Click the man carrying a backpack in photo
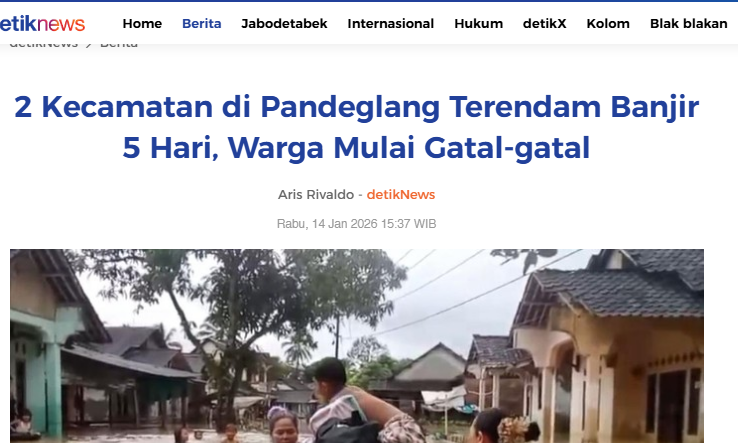Screen dimensions: 738x443 tap(348, 405)
